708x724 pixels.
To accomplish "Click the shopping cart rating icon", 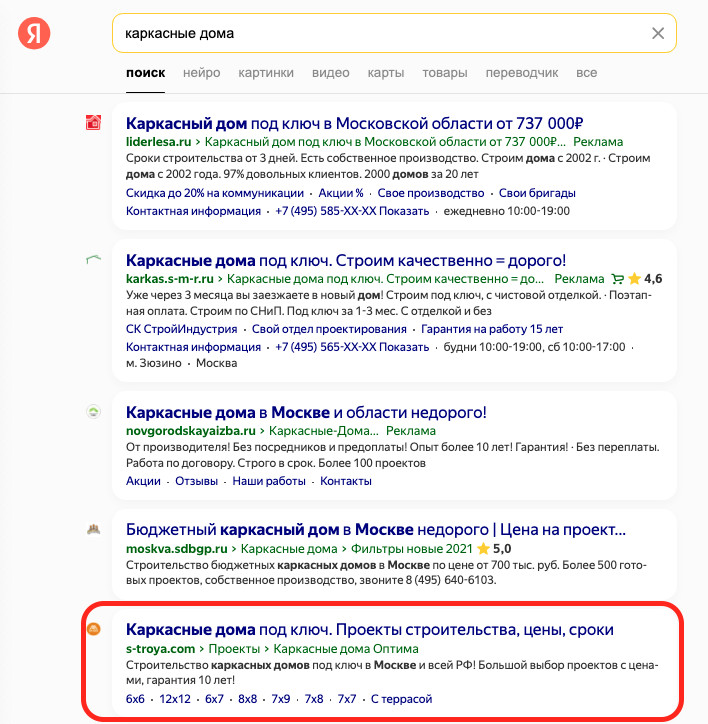I will click(x=618, y=279).
